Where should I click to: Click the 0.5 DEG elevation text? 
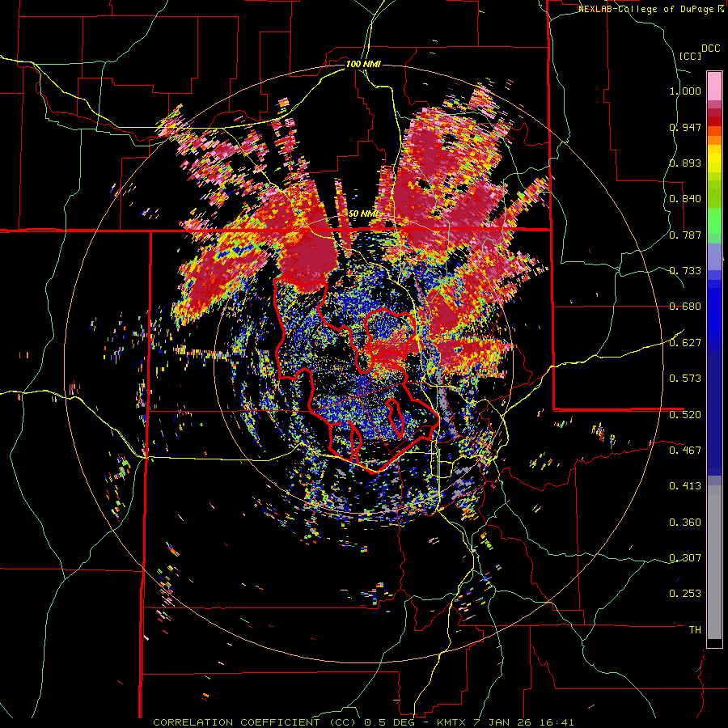pos(391,722)
